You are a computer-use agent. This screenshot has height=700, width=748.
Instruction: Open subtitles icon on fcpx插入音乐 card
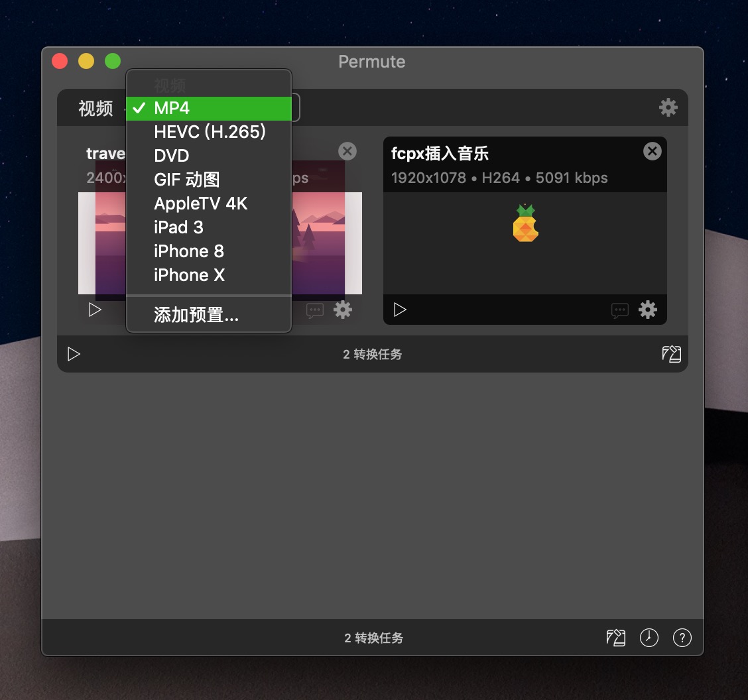(x=619, y=311)
